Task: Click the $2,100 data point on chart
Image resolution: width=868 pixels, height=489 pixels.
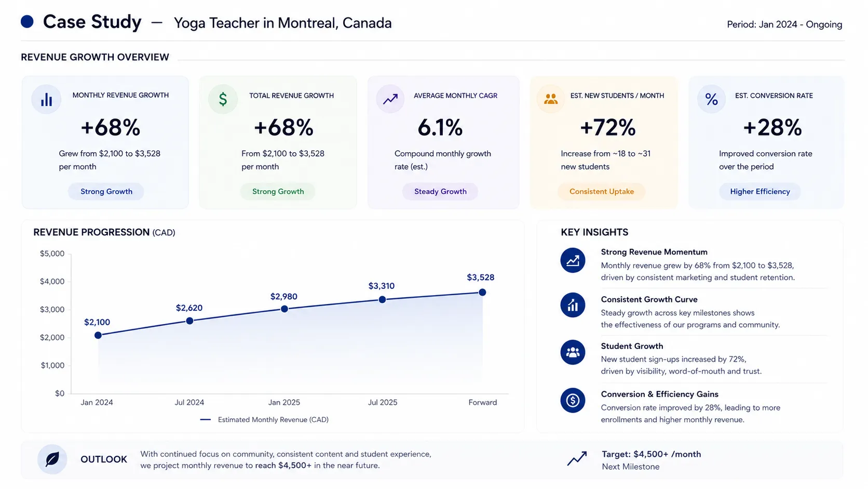Action: (x=98, y=335)
